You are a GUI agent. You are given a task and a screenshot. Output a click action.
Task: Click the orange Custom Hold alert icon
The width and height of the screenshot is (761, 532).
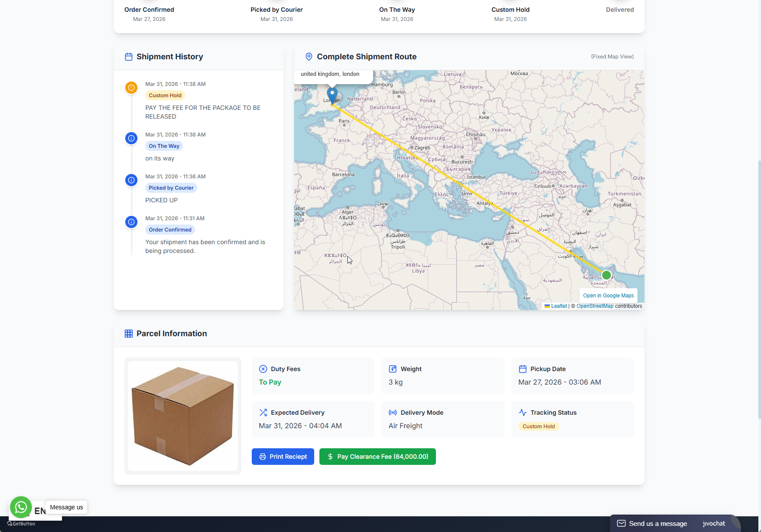(x=131, y=88)
